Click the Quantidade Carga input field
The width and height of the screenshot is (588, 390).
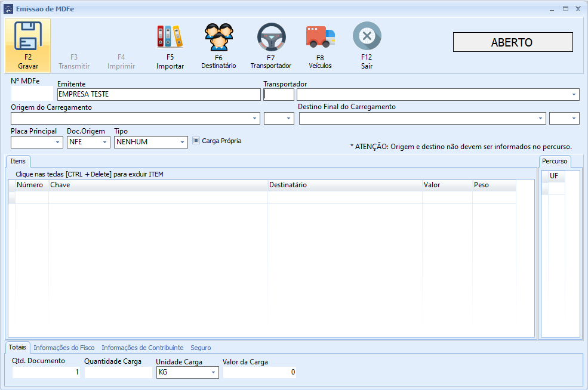(118, 372)
